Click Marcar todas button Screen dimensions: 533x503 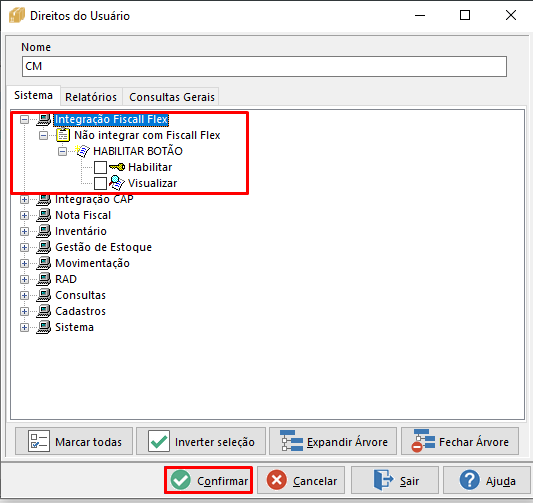74,441
